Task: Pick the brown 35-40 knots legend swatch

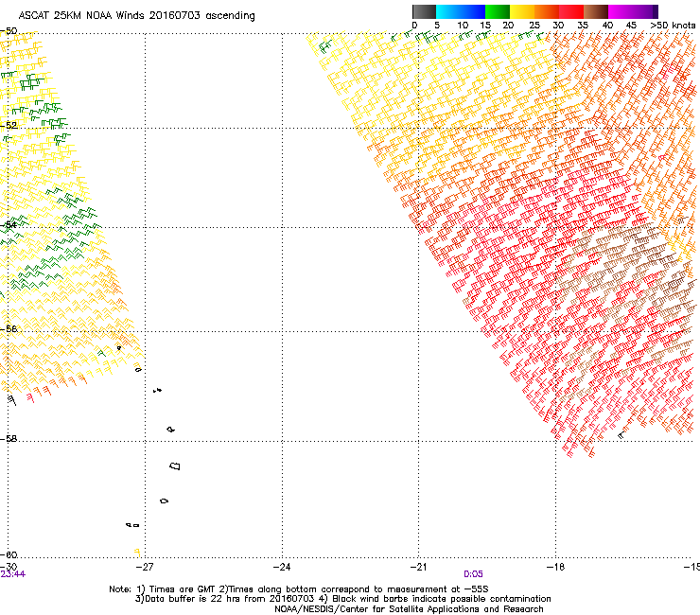Action: [596, 11]
